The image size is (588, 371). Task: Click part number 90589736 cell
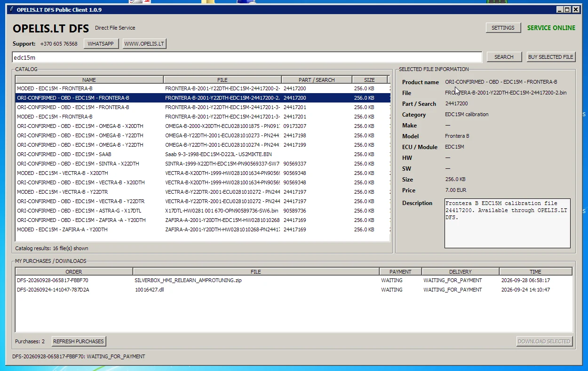coord(295,211)
